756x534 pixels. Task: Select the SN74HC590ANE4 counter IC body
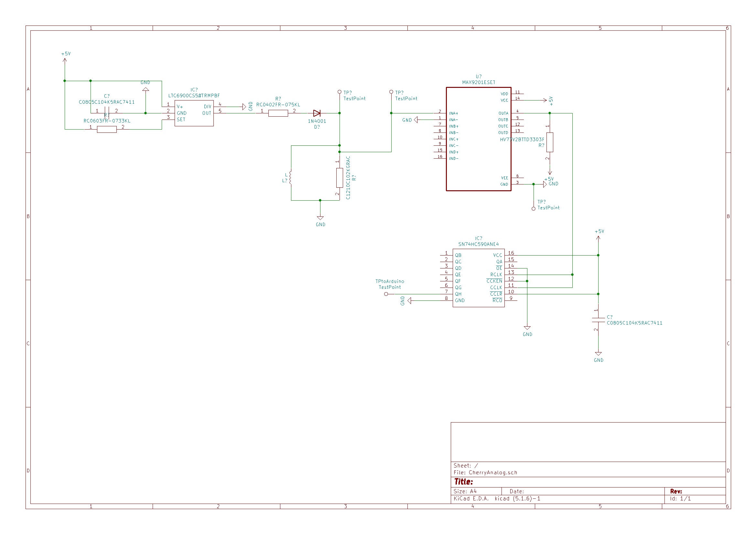[x=479, y=278]
